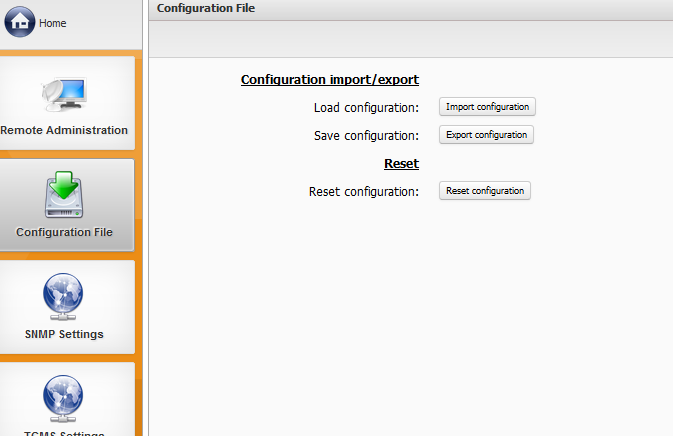
Task: Click the Remote Administration text label
Action: click(64, 130)
